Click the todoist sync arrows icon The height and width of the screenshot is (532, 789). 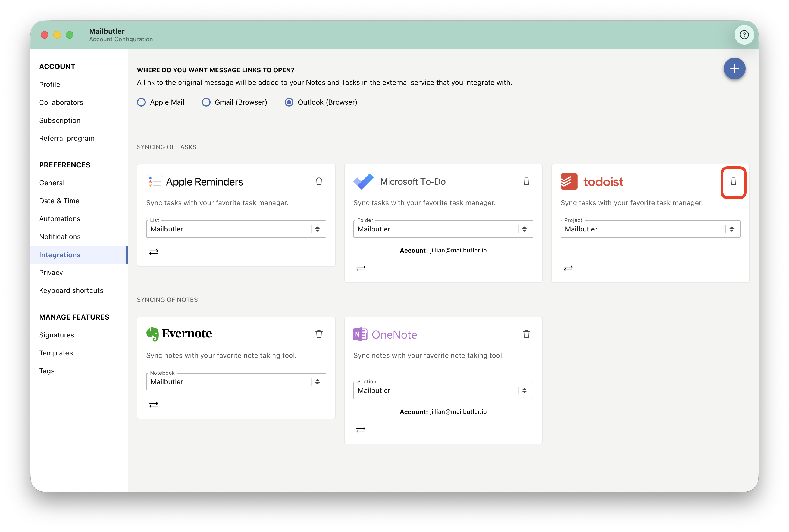[568, 268]
